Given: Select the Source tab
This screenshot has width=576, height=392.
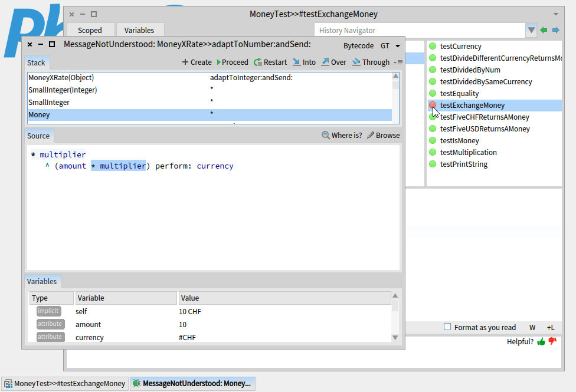Looking at the screenshot, I should click(x=38, y=136).
